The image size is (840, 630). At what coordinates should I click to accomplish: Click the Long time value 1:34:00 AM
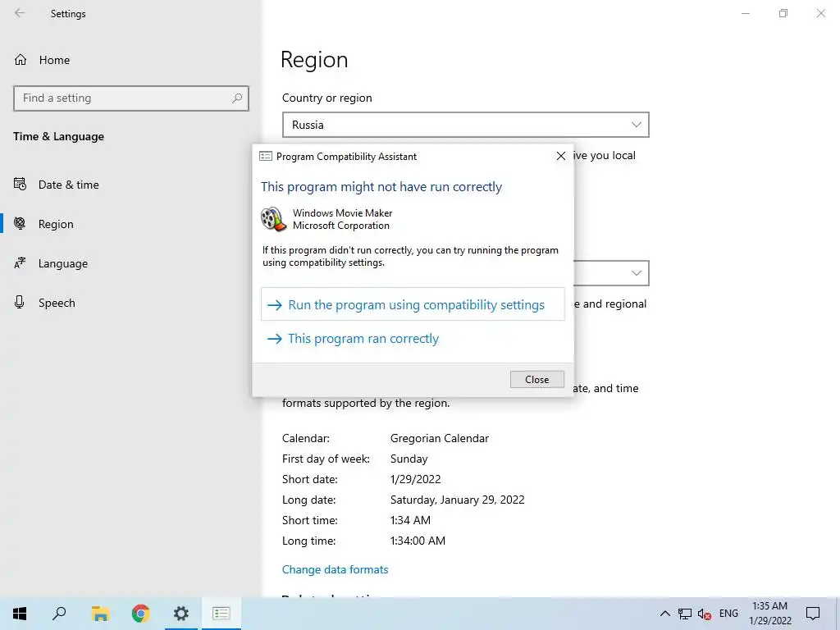coord(418,541)
